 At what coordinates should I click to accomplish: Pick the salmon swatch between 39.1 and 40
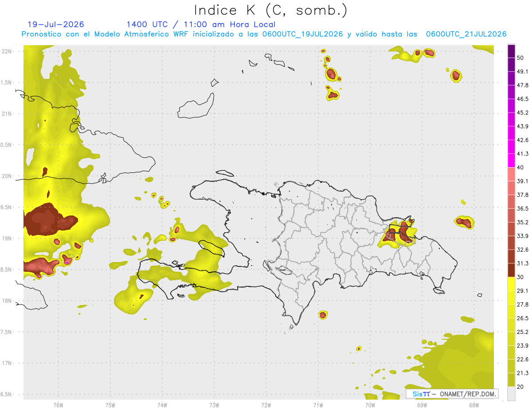511,174
